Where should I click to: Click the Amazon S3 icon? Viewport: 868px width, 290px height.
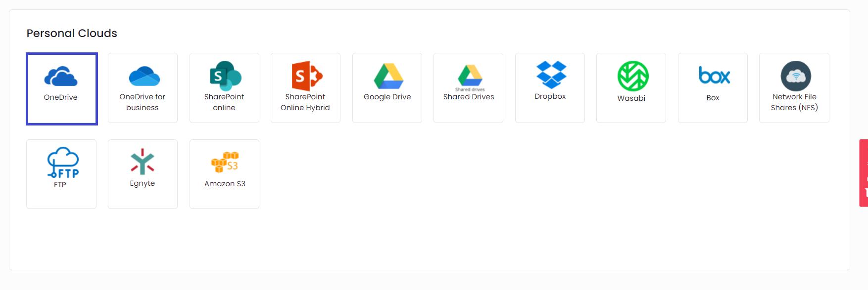225,162
